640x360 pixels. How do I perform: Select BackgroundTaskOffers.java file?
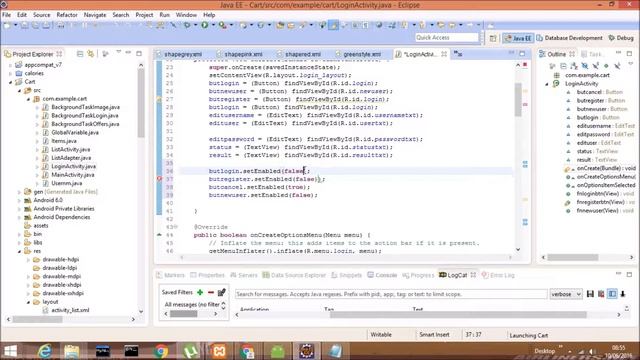pos(85,124)
